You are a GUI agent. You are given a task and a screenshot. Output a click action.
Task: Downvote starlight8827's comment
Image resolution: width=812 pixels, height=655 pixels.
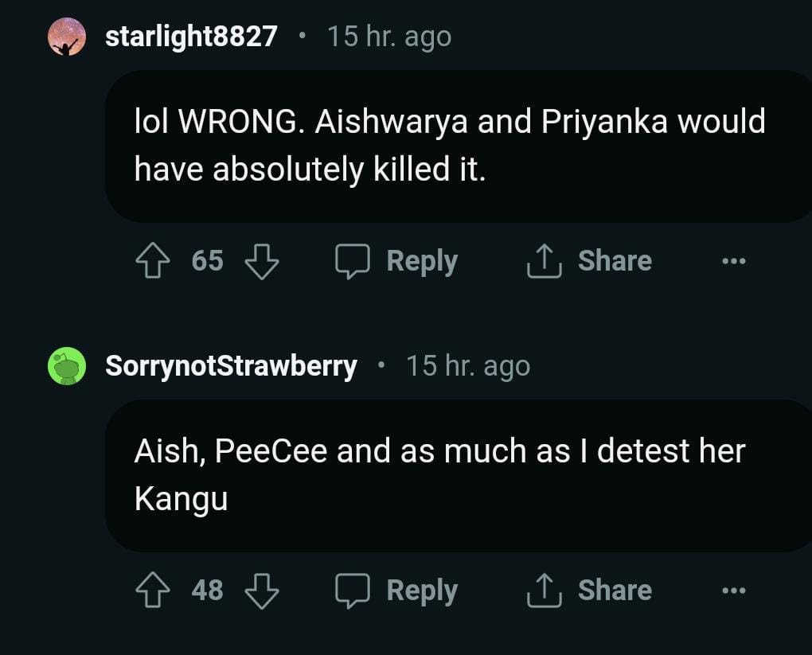click(x=261, y=261)
